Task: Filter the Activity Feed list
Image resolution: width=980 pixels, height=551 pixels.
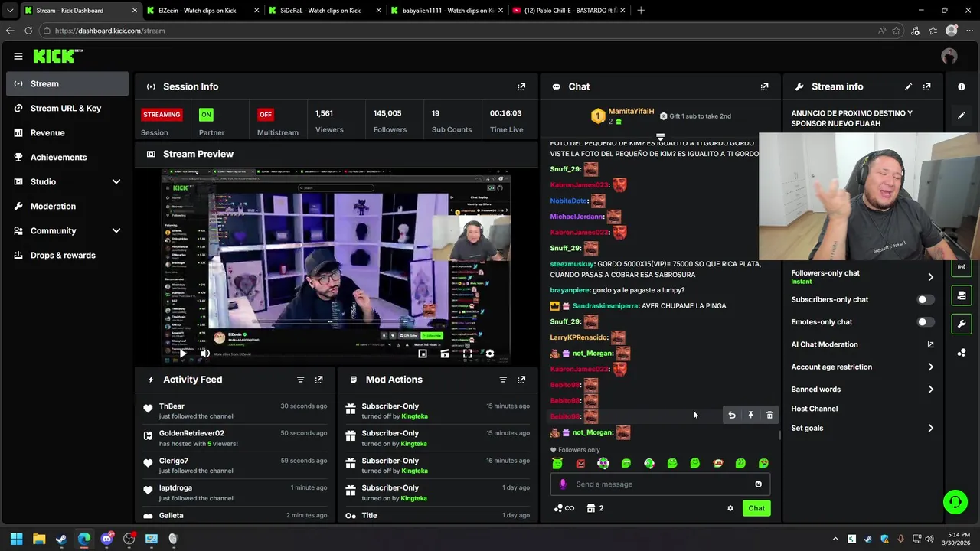Action: tap(300, 380)
